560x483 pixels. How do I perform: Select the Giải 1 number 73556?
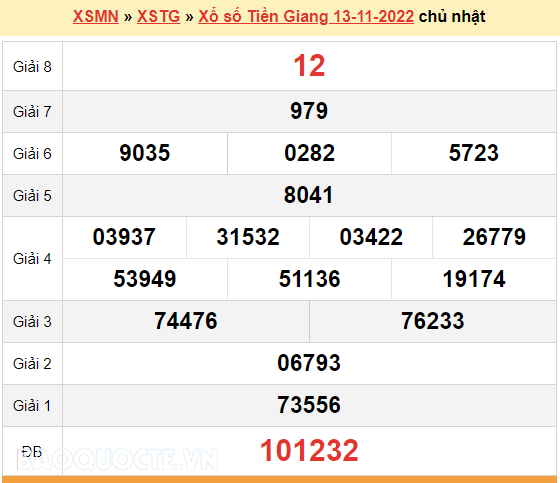[x=309, y=405]
